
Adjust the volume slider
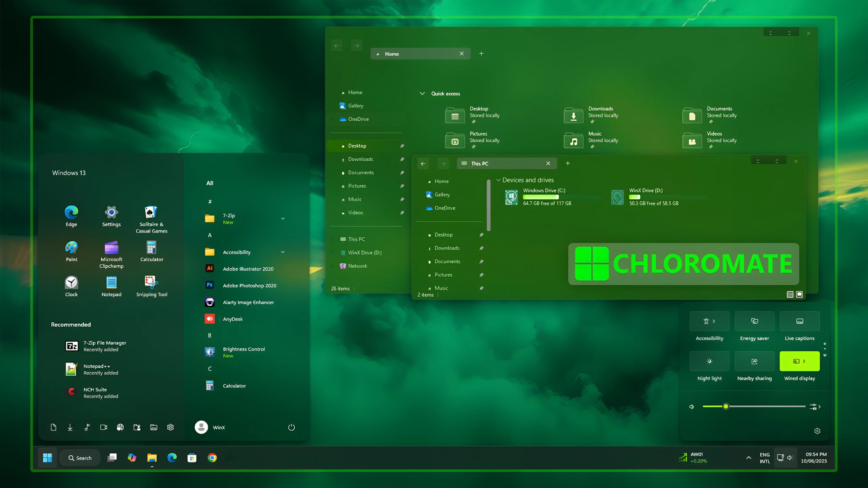tap(754, 406)
